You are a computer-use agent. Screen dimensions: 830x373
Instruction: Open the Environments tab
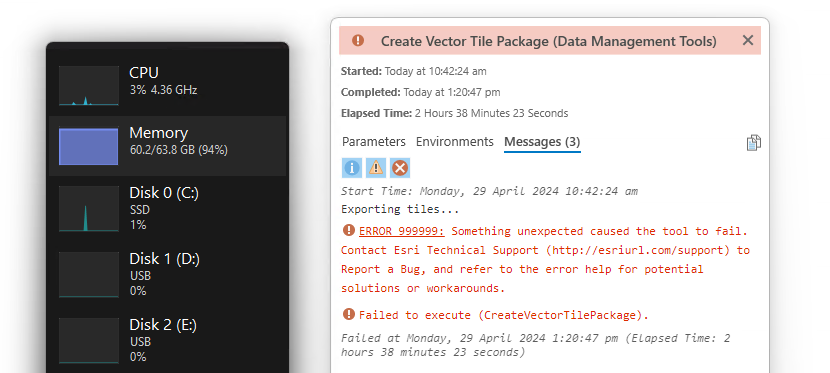(x=455, y=142)
